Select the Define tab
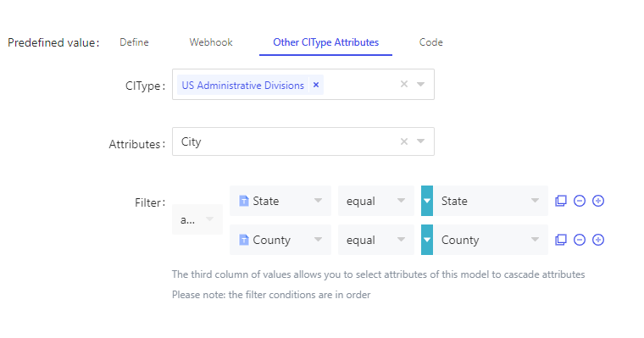Screen dimensions: 644x338 pyautogui.click(x=134, y=42)
